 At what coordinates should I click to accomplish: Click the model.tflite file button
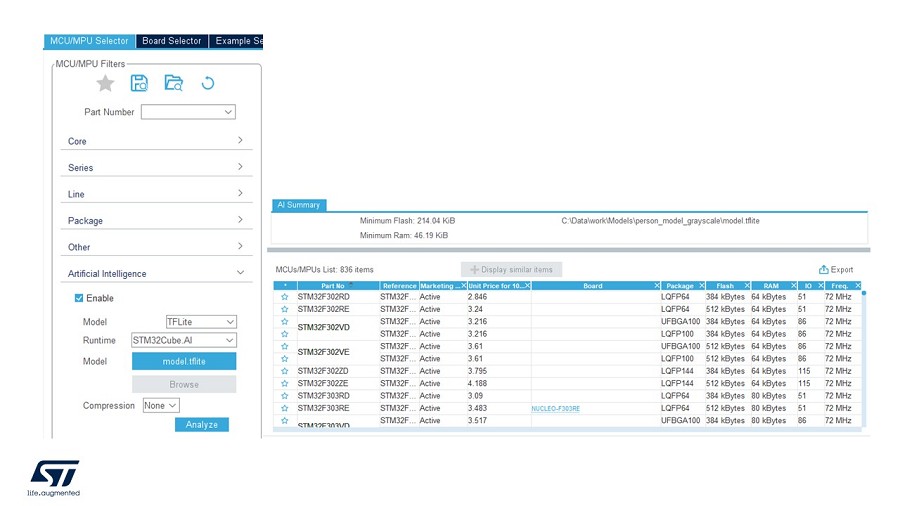(184, 361)
